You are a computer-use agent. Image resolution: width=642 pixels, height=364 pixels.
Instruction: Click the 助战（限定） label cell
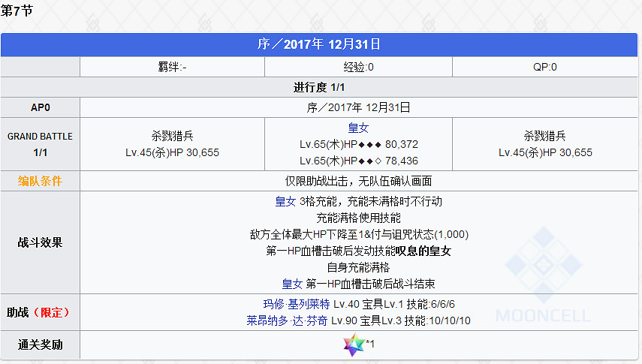pyautogui.click(x=40, y=312)
